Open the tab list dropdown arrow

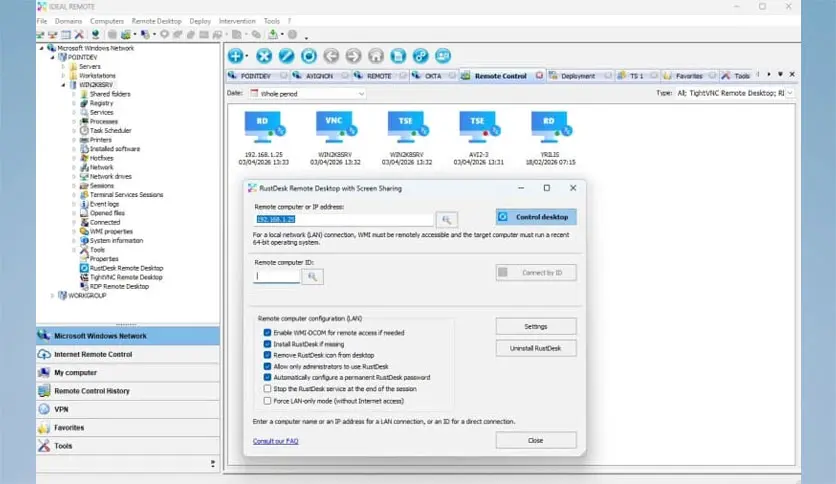tap(780, 75)
